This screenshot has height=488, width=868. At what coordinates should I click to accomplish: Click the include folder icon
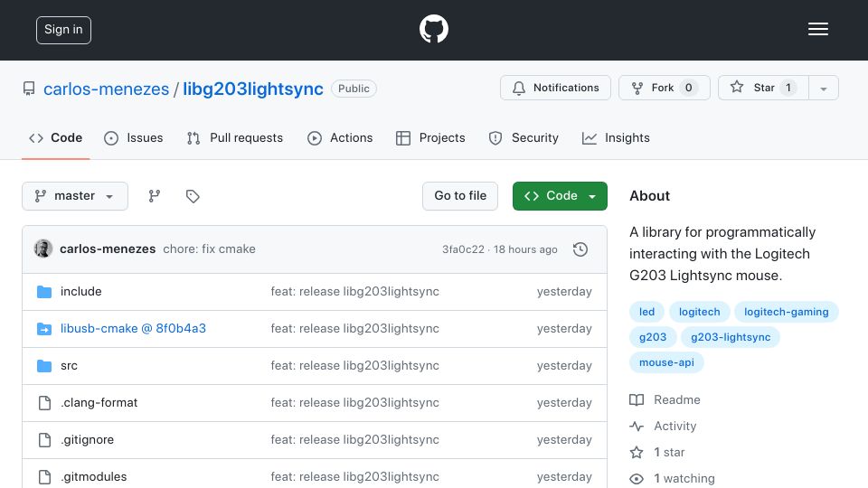click(x=44, y=292)
